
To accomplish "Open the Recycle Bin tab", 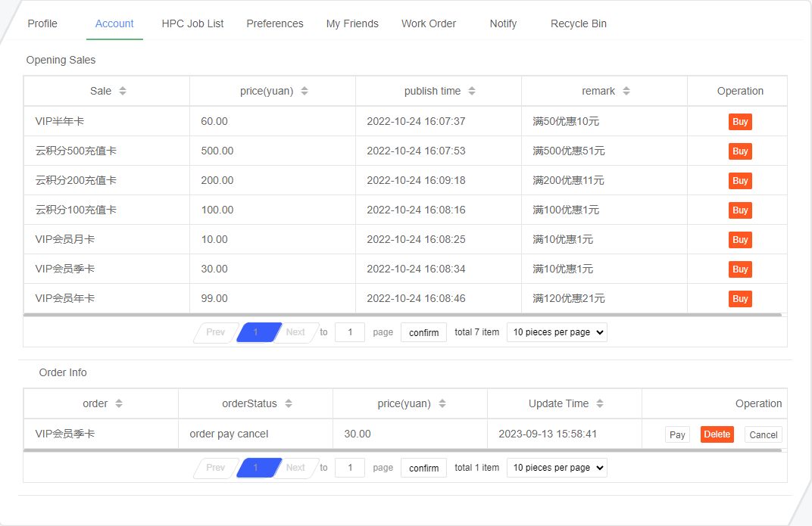I will tap(579, 23).
